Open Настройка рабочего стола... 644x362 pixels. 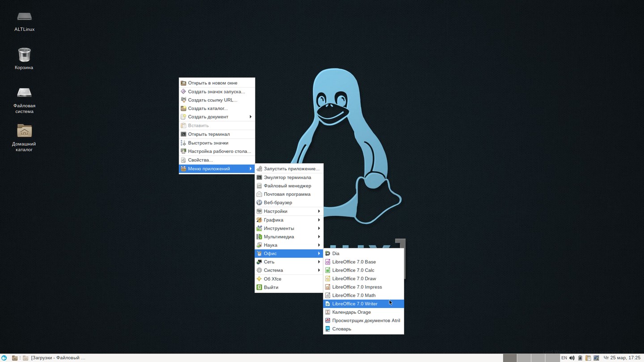[217, 152]
